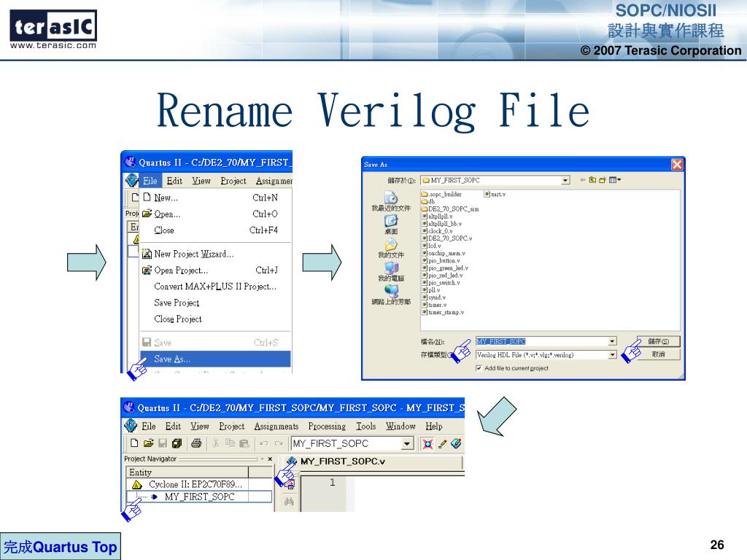Click the New file toolbar icon in bottom Quartus window
This screenshot has height=560, width=747.
134,443
